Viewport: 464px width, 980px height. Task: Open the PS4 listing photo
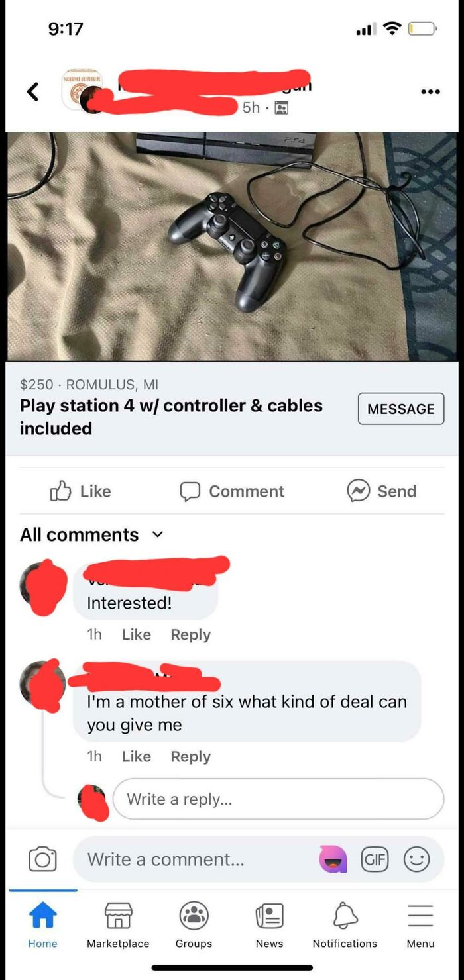click(232, 246)
